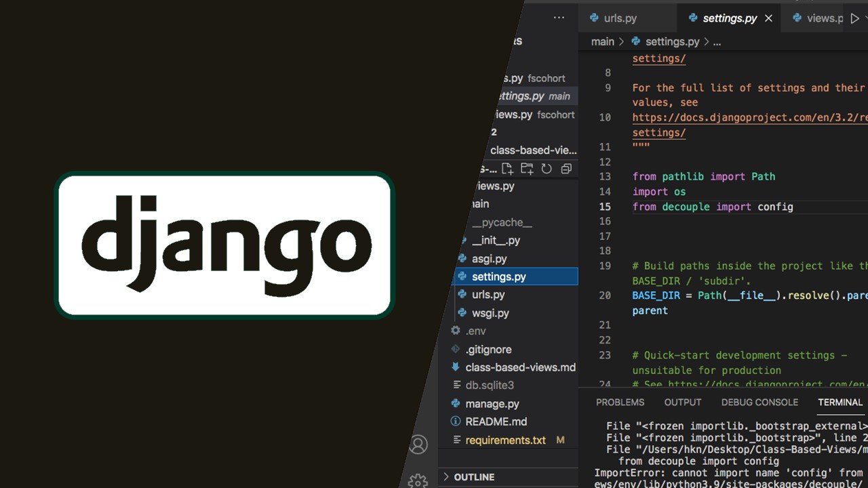The width and height of the screenshot is (868, 488).
Task: Open the DEBUG CONSOLE panel tab
Action: click(759, 402)
